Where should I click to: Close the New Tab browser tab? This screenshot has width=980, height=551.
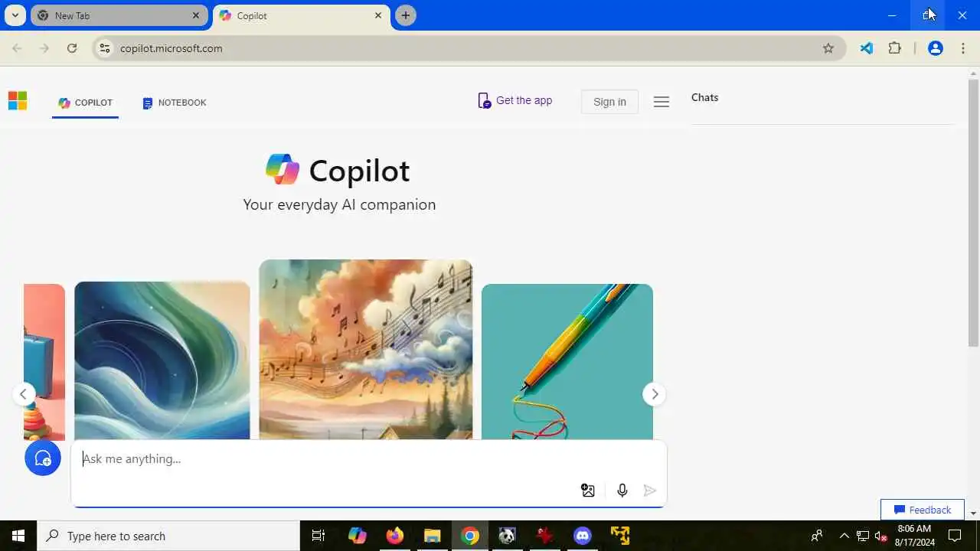point(196,15)
